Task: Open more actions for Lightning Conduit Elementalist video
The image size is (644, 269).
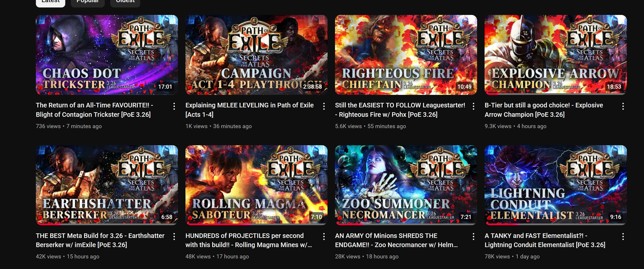Action: (x=623, y=236)
